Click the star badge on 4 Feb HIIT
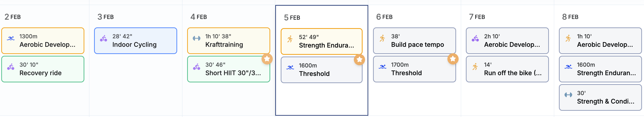644x117 pixels. point(267,59)
